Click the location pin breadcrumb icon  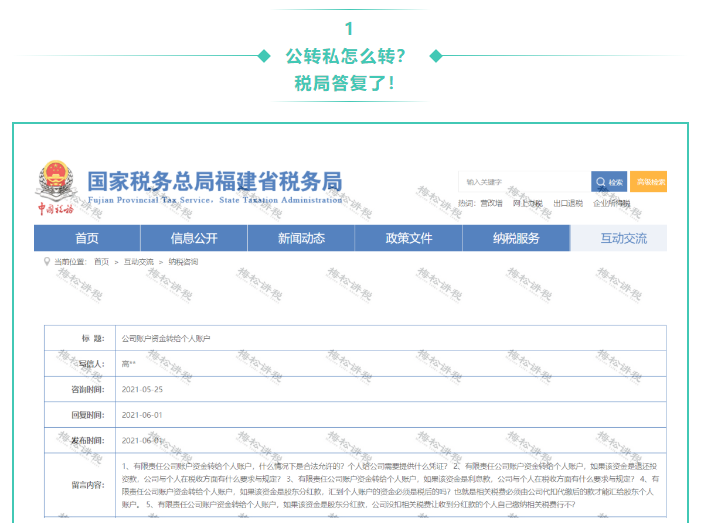tap(47, 261)
